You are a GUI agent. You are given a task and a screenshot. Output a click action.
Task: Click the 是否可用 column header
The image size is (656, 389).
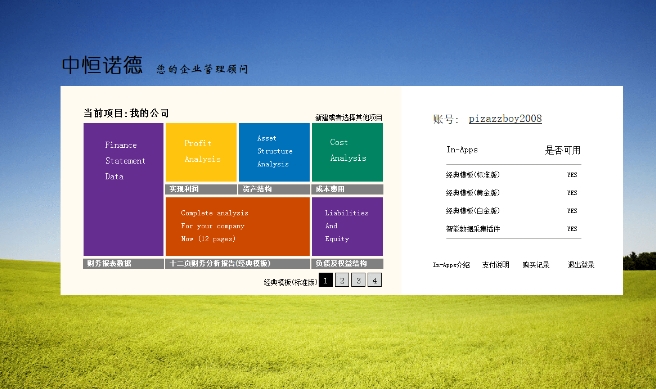562,150
